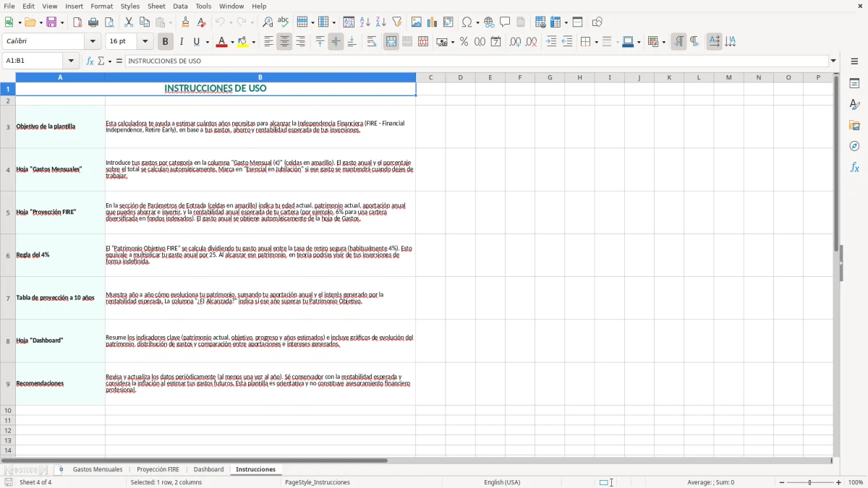This screenshot has height=488, width=868.
Task: Expand the Name Box dropdown
Action: point(71,61)
